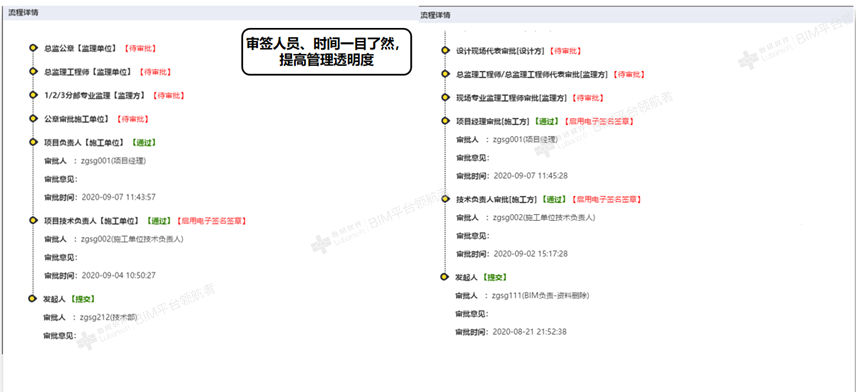Select the 发起人 node marker above zgsg212
The width and height of the screenshot is (856, 392).
pos(33,299)
